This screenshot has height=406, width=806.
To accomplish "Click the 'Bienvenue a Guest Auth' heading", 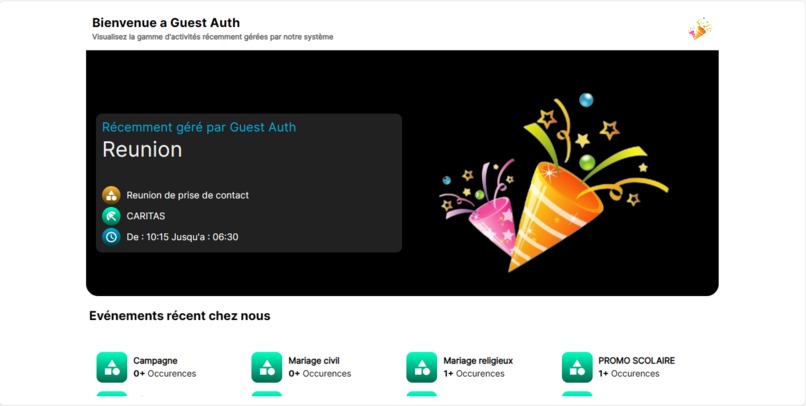I will click(x=166, y=23).
